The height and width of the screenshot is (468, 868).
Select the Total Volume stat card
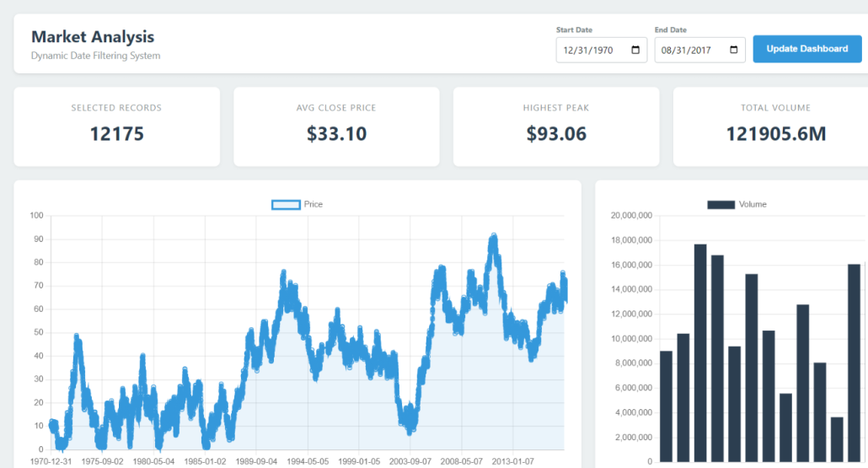pyautogui.click(x=771, y=126)
